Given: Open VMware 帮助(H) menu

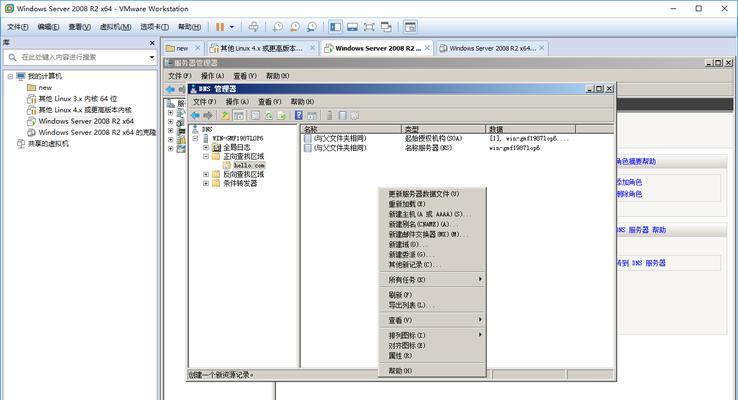Looking at the screenshot, I should click(189, 27).
